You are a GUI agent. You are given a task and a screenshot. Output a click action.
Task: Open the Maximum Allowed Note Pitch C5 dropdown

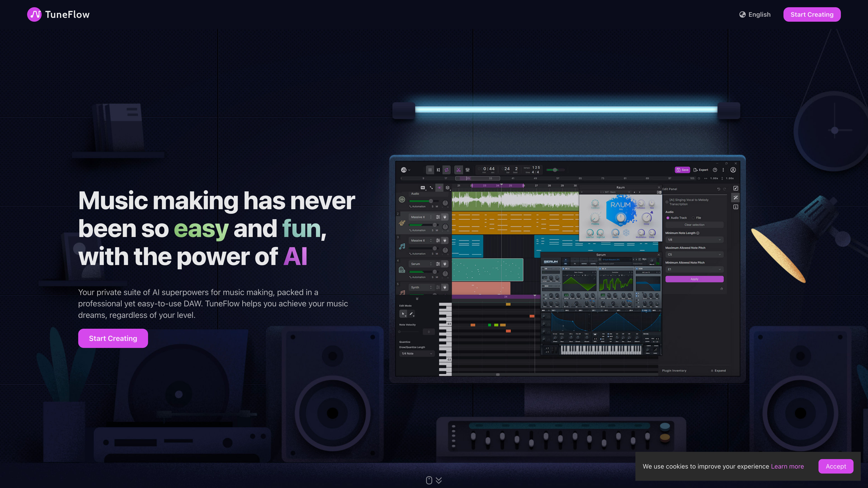pyautogui.click(x=694, y=255)
